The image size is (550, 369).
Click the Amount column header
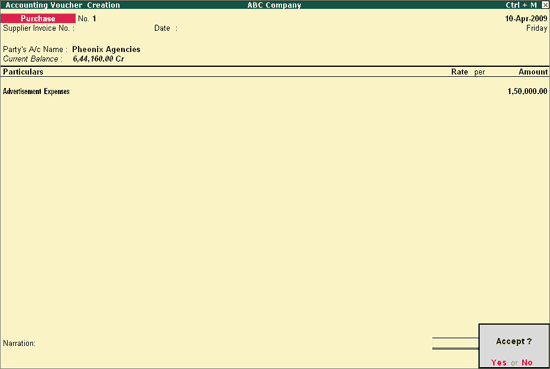pos(533,72)
